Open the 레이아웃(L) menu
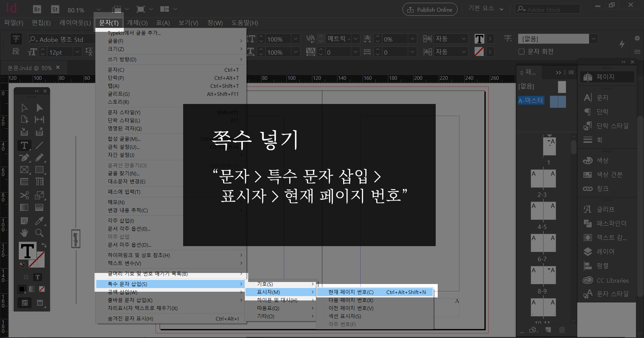The image size is (644, 338). [x=75, y=23]
